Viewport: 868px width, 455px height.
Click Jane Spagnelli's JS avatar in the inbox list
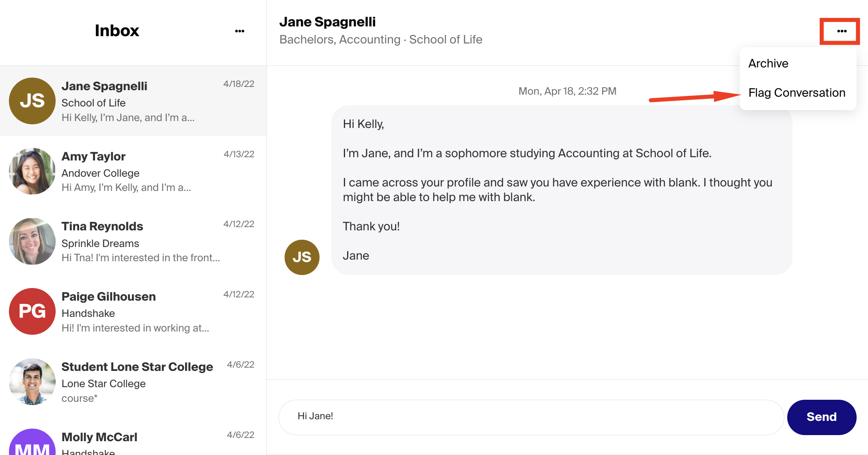32,101
